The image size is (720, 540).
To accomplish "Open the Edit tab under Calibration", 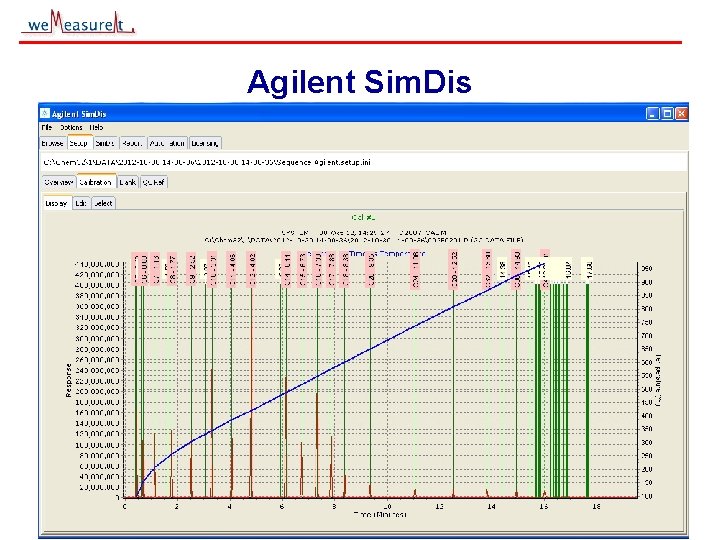I will pyautogui.click(x=81, y=203).
